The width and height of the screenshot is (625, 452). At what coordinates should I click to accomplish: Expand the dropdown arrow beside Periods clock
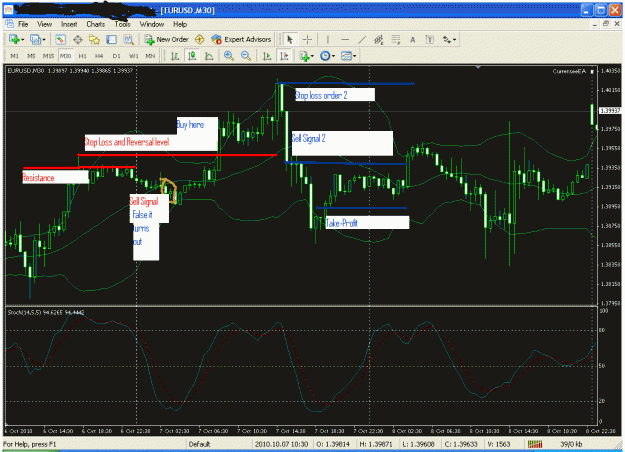[333, 56]
